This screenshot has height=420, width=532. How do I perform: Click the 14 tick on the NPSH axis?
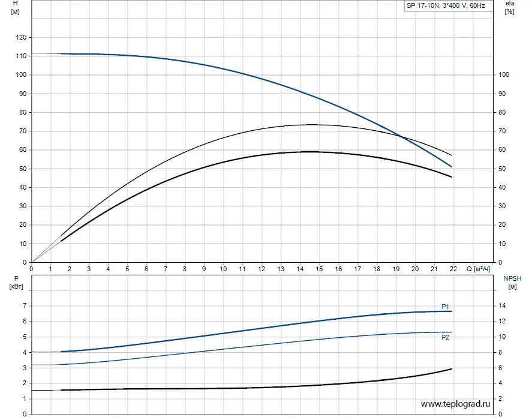click(x=503, y=306)
